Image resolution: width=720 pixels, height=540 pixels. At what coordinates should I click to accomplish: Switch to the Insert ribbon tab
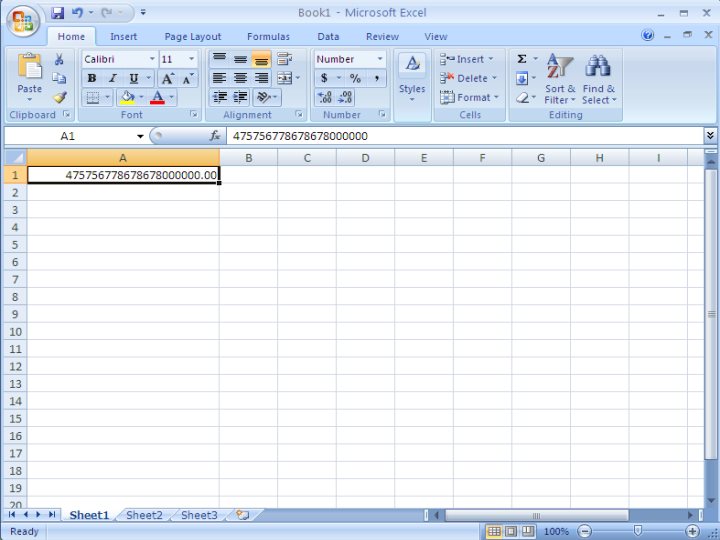124,37
